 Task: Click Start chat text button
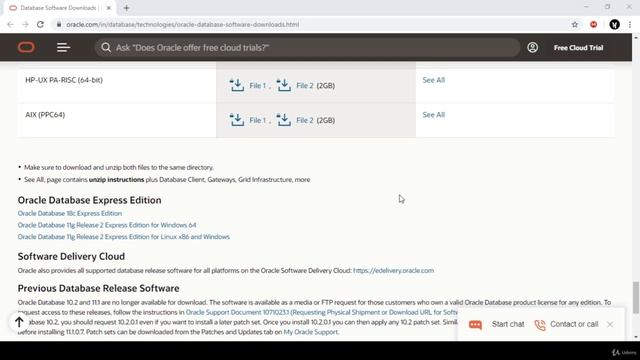coord(508,324)
